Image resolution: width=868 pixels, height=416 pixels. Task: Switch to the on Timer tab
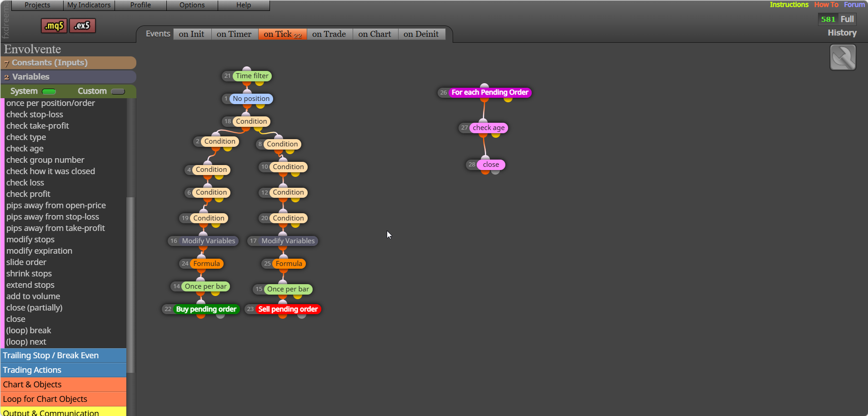(x=234, y=34)
